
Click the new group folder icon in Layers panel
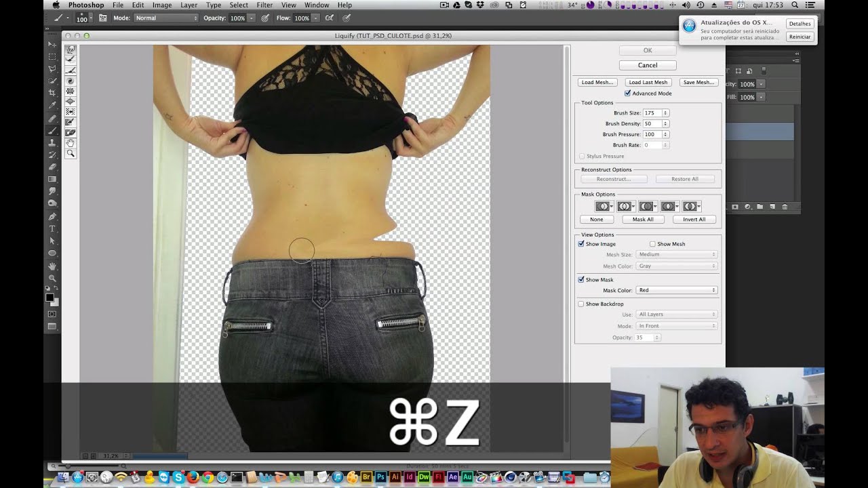pyautogui.click(x=760, y=207)
